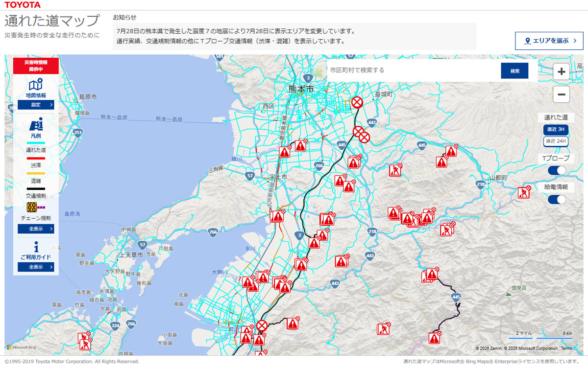Select the 直近 24H time range
The width and height of the screenshot is (588, 369).
click(556, 141)
